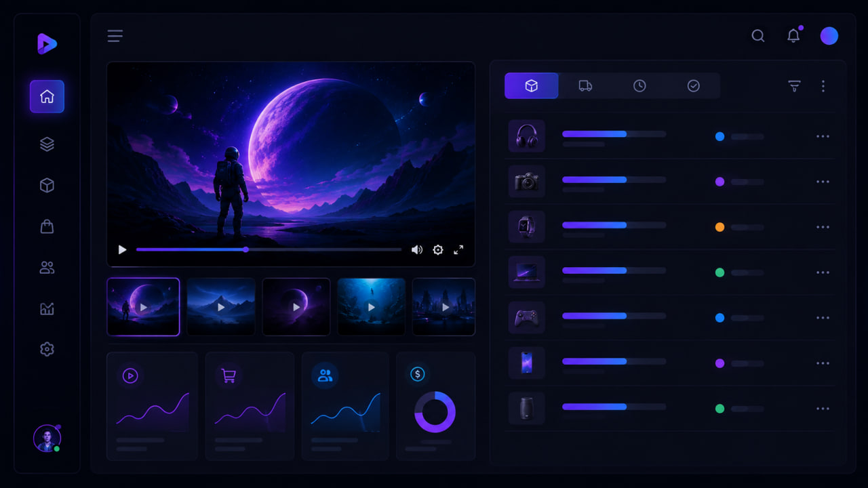Click the app logo at the top of the sidebar
Viewport: 868px width, 488px height.
pyautogui.click(x=47, y=44)
